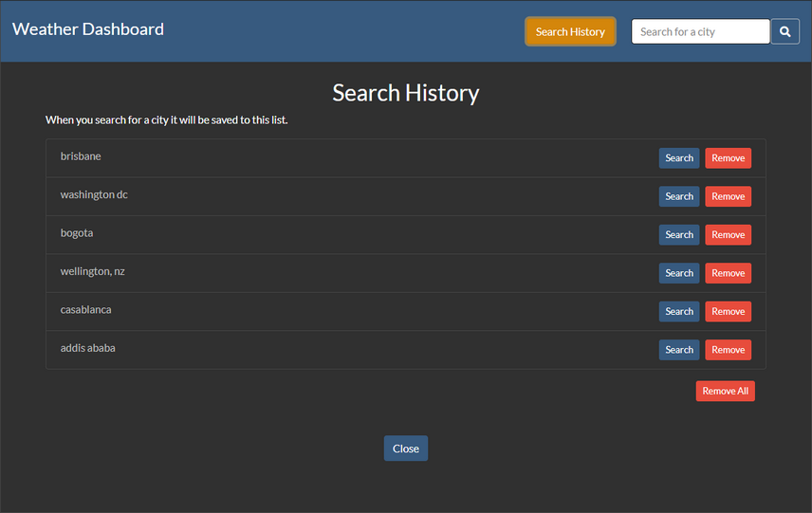Remove wellington, nz from history
Screen dimensions: 812x513
pos(729,273)
